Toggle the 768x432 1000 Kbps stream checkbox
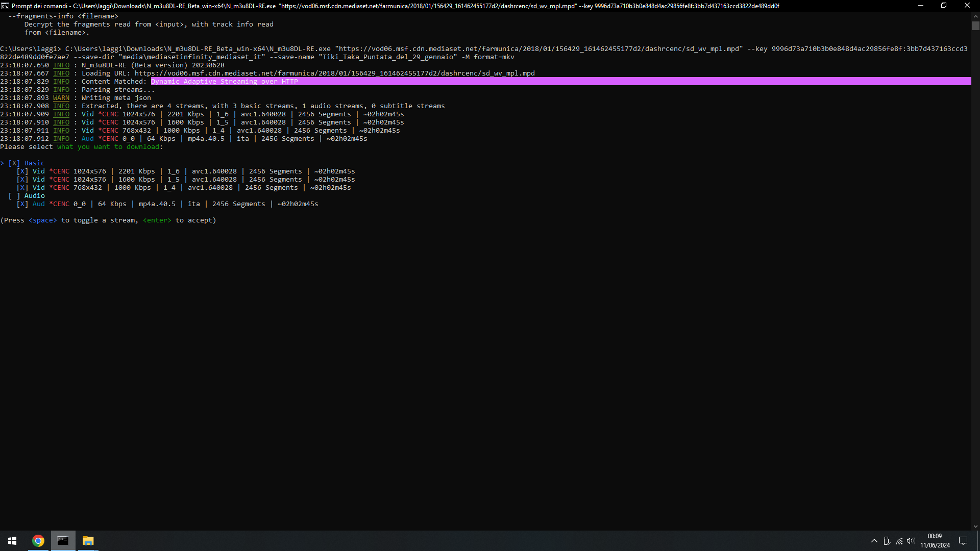 click(22, 188)
